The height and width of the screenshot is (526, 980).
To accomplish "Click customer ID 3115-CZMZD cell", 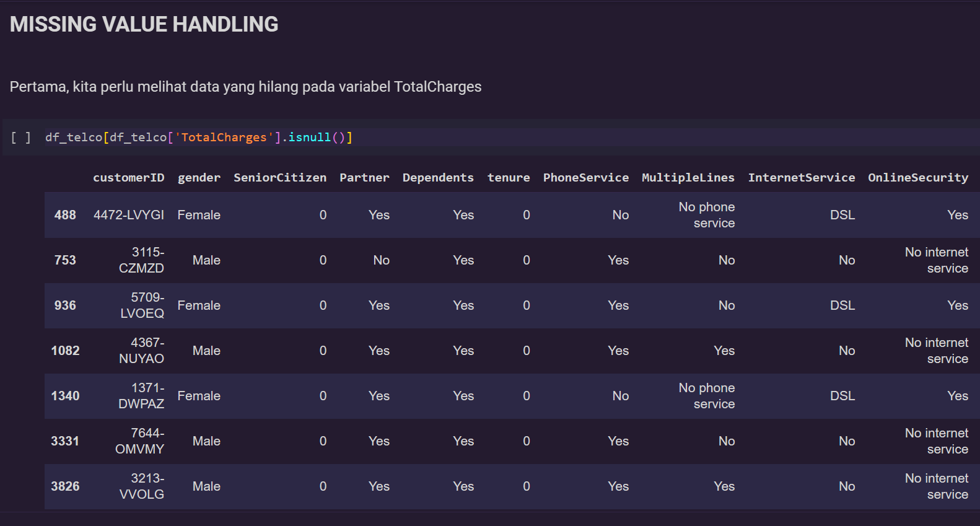I will click(x=141, y=260).
